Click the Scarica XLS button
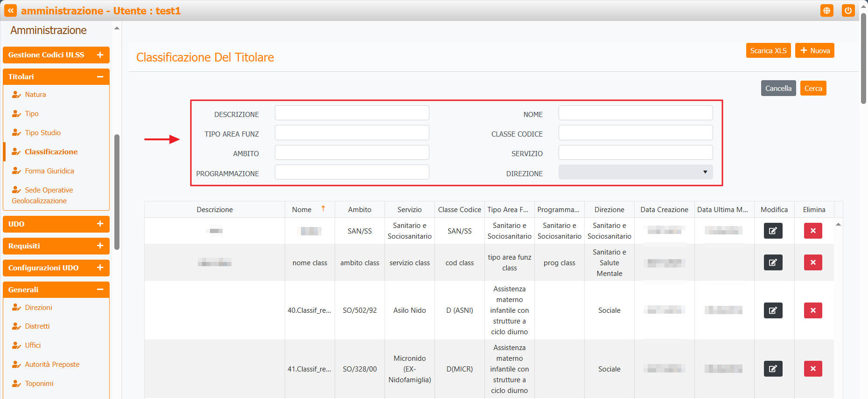 pyautogui.click(x=768, y=51)
